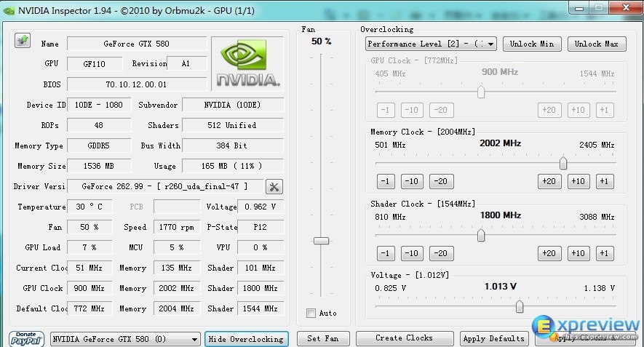Decrease Shader Clock by 1 MHz
Screen dimensions: 644x347
point(386,253)
